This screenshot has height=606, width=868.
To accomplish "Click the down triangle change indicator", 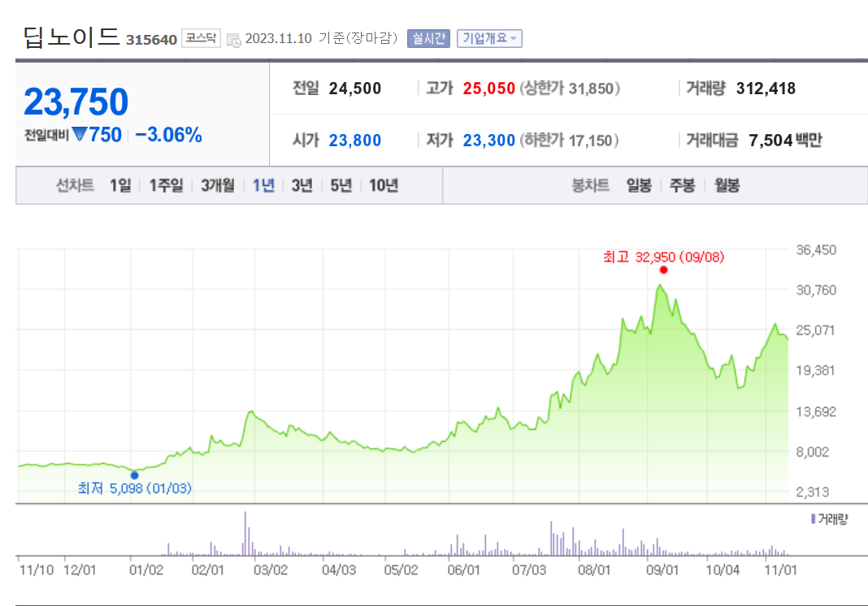I will (80, 135).
